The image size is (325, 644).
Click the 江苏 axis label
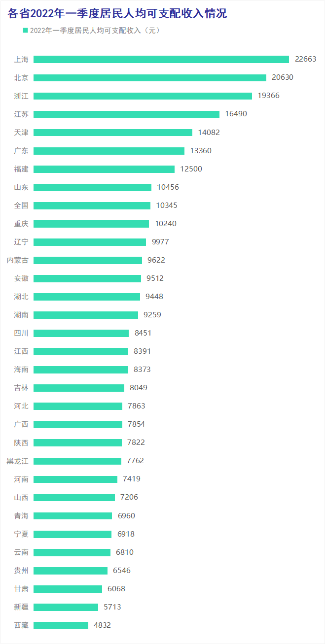(21, 114)
